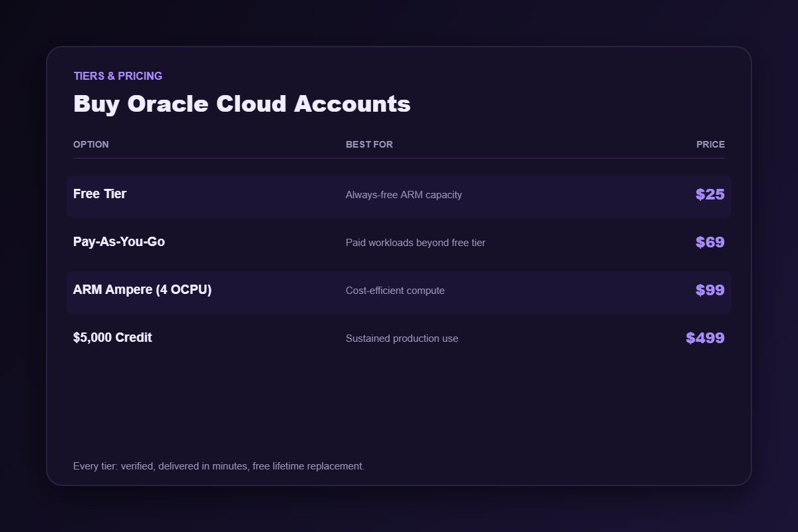Select the Pay-As-You-Go option name
Viewport: 798px width, 532px height.
(x=119, y=242)
